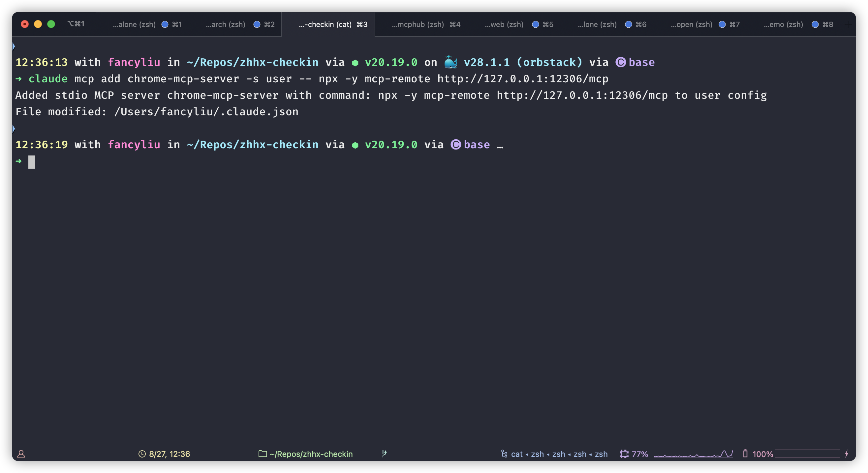Click the CPU usage sparkline graph
Screen dimensions: 868x473
(694, 454)
